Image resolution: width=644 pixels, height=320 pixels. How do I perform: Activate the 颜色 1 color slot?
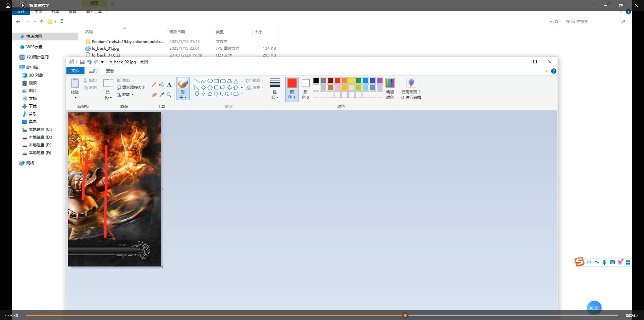[292, 89]
